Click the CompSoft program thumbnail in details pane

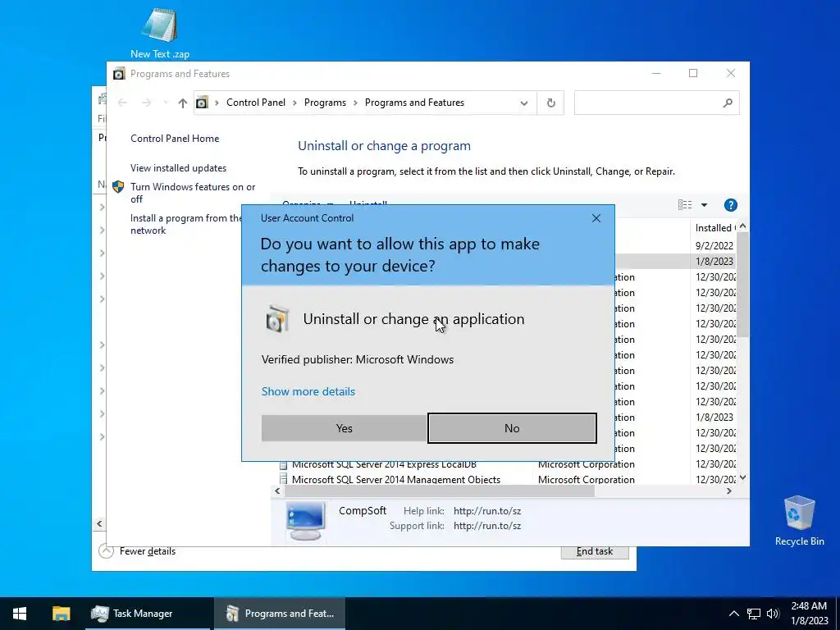coord(305,521)
